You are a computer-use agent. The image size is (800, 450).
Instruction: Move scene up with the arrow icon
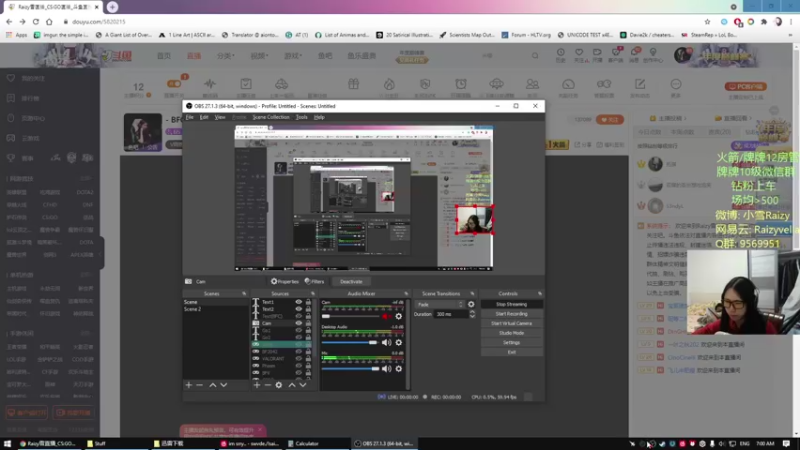pyautogui.click(x=213, y=385)
